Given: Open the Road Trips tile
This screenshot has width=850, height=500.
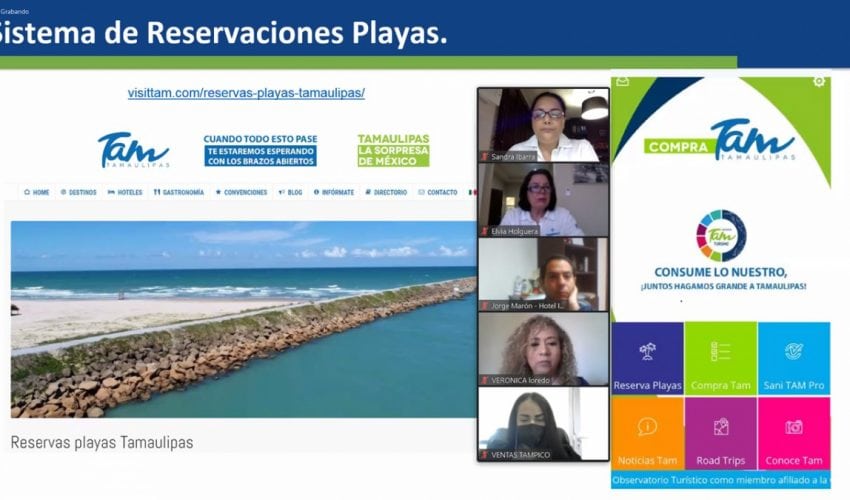Looking at the screenshot, I should tap(720, 433).
